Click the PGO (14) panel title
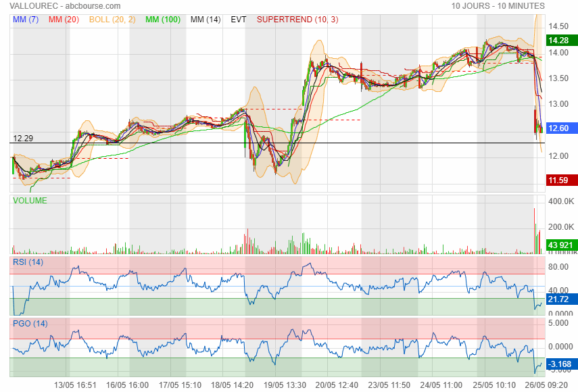578x392 pixels. point(29,324)
